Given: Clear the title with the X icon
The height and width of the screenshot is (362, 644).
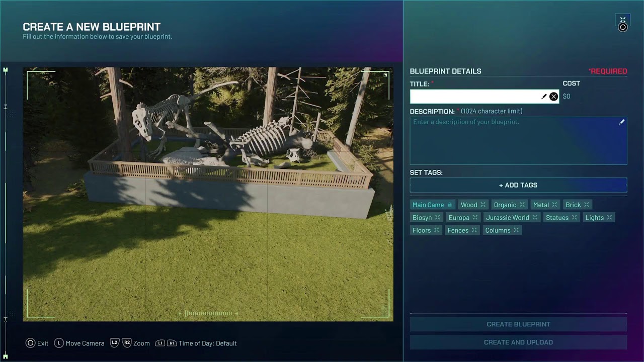Looking at the screenshot, I should pyautogui.click(x=553, y=97).
